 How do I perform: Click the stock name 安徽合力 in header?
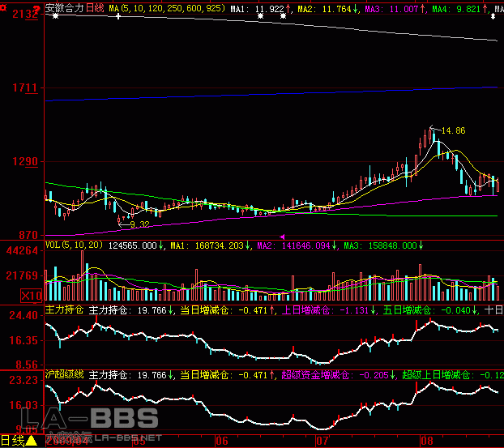(x=64, y=8)
